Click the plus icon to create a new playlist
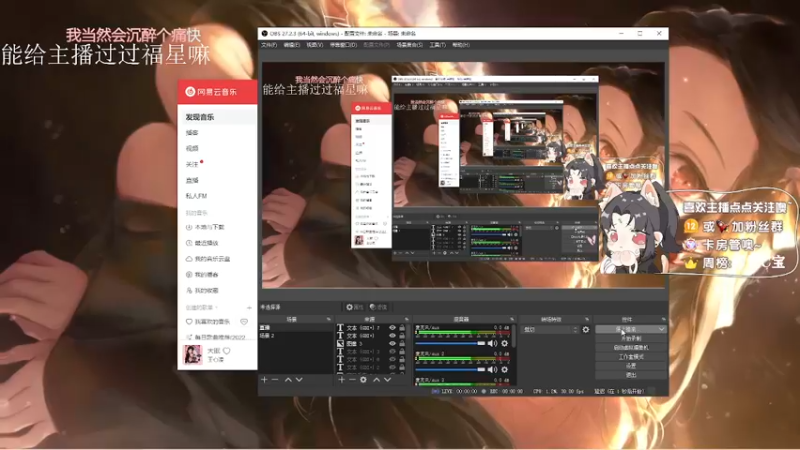 (249, 308)
